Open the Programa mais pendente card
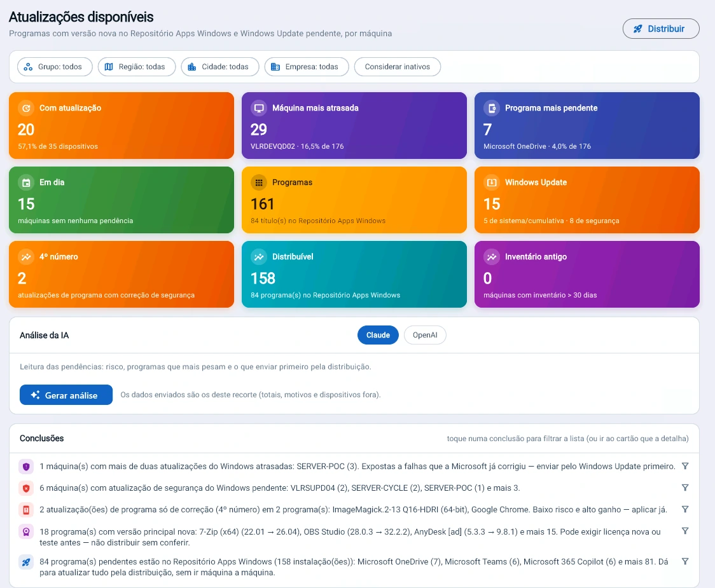 pyautogui.click(x=587, y=126)
